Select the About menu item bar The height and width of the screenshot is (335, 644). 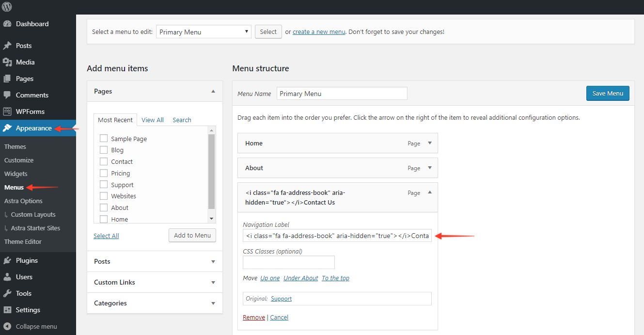pyautogui.click(x=338, y=168)
